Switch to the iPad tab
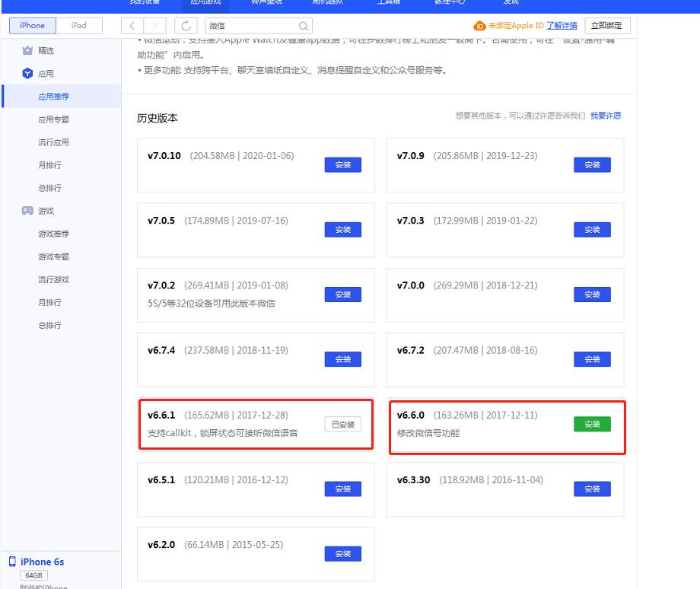The image size is (700, 589). pos(81,25)
